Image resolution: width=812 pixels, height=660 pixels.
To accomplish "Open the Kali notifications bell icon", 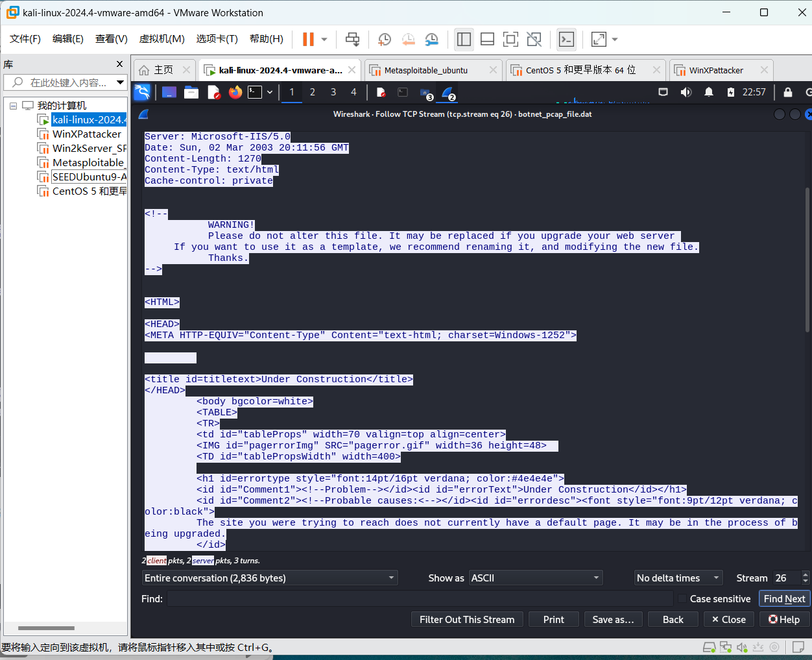I will (709, 92).
